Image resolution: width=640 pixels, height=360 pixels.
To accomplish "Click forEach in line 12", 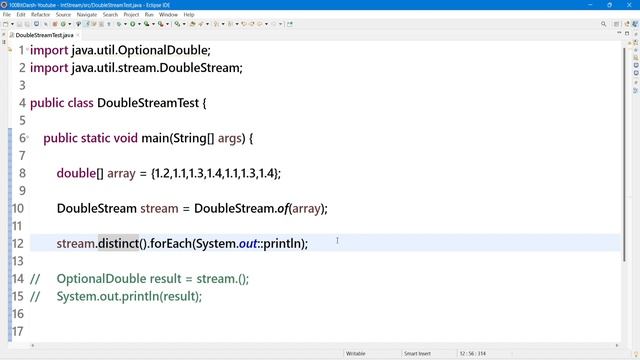I will click(171, 243).
